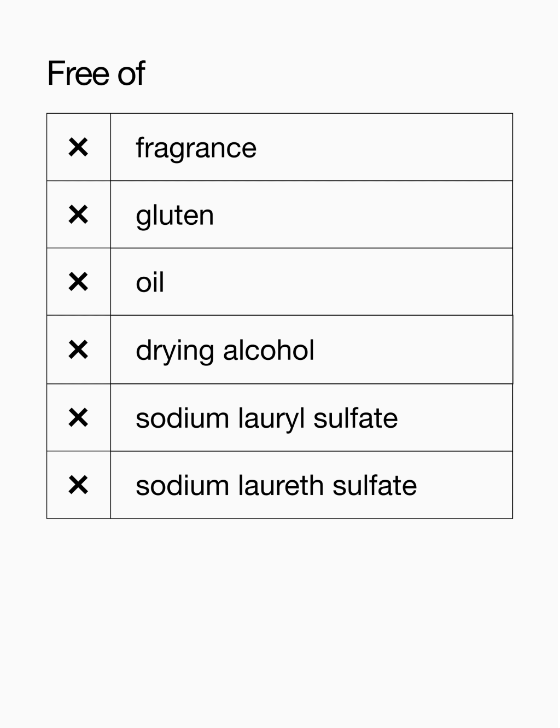Click the word alcohol in drying alcohol
Viewport: 560px width, 728px height.
tap(269, 350)
